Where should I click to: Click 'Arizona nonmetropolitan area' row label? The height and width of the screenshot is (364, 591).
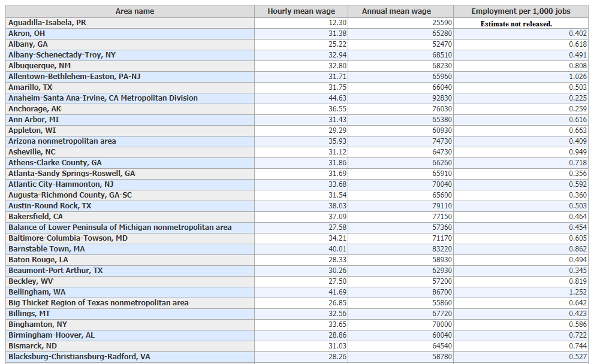click(62, 141)
